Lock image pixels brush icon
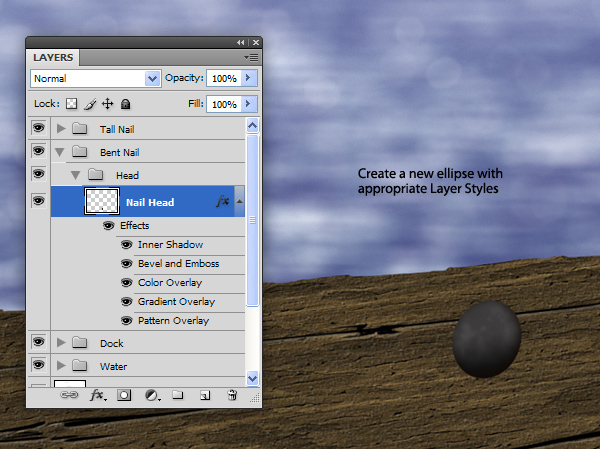 90,104
